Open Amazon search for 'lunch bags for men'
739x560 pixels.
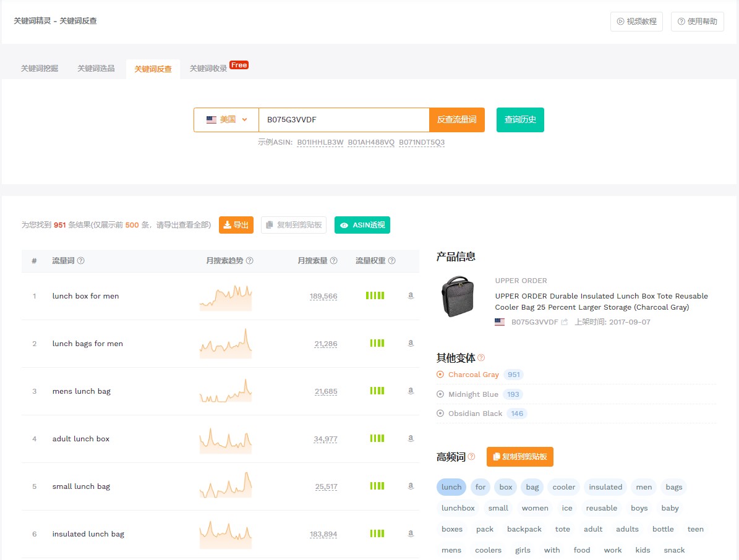(x=411, y=343)
